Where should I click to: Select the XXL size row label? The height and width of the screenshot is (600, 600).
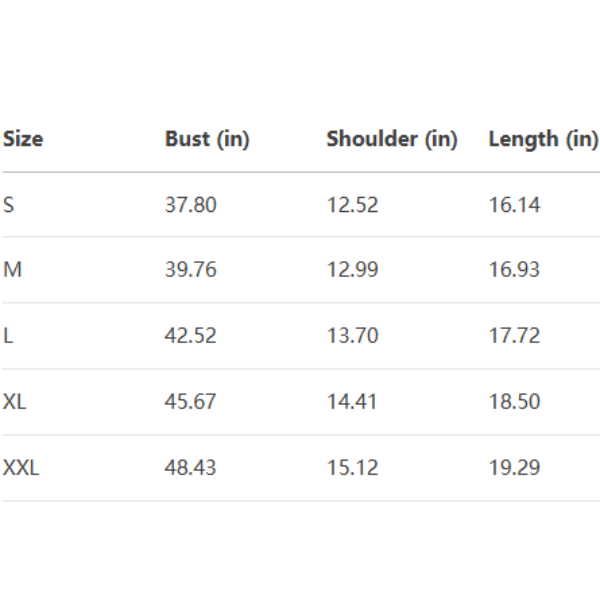tap(21, 468)
